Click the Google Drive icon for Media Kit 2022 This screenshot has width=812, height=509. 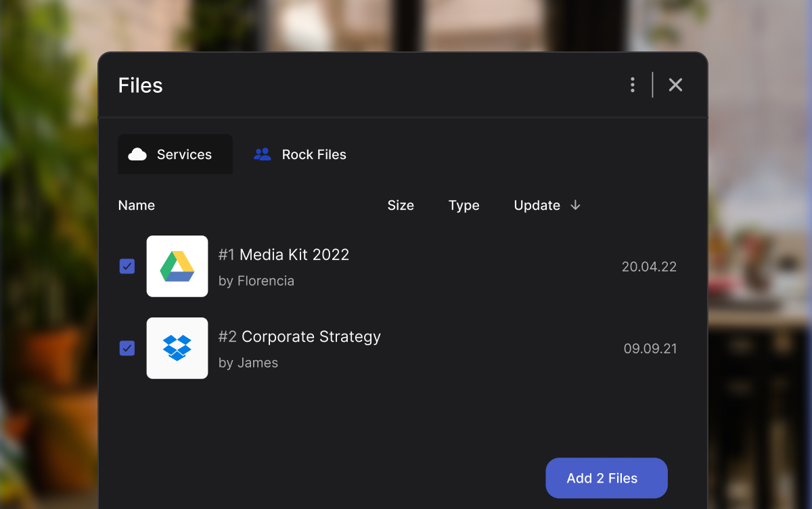177,266
